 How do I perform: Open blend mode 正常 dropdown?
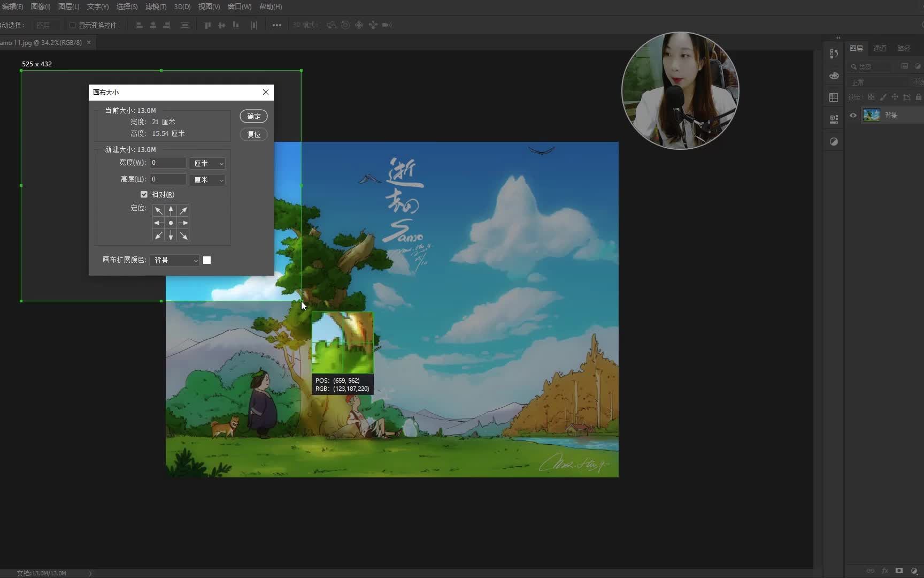click(878, 82)
